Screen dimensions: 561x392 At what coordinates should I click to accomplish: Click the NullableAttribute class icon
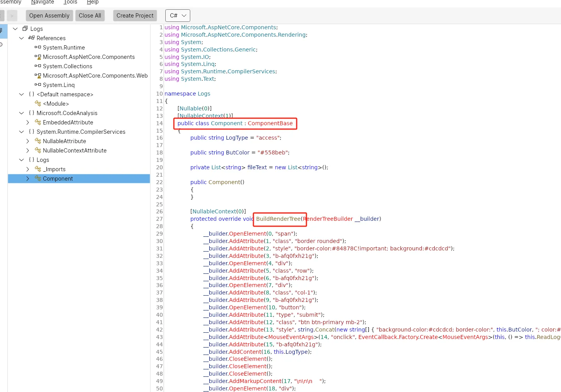[x=38, y=141]
